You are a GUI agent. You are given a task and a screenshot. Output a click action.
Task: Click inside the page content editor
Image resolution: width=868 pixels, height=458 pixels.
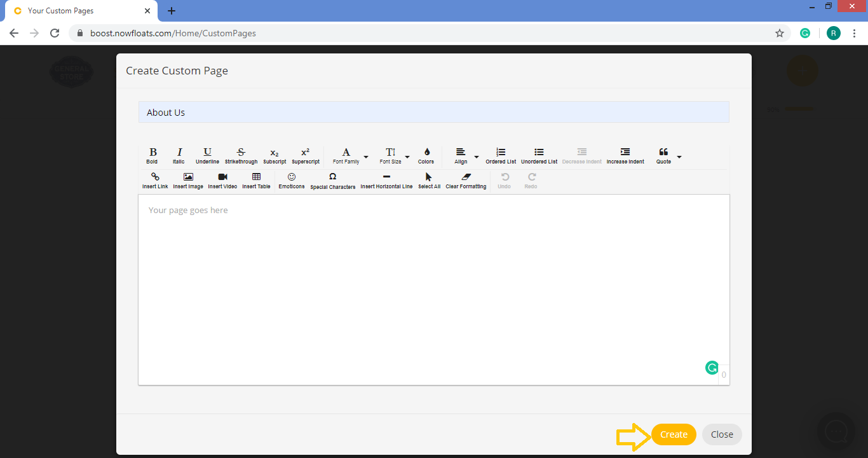(x=434, y=286)
